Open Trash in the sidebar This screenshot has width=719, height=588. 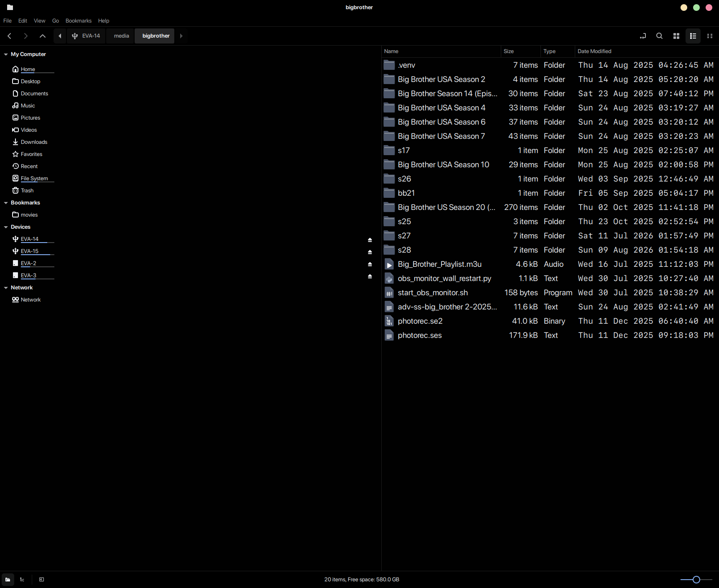(27, 191)
